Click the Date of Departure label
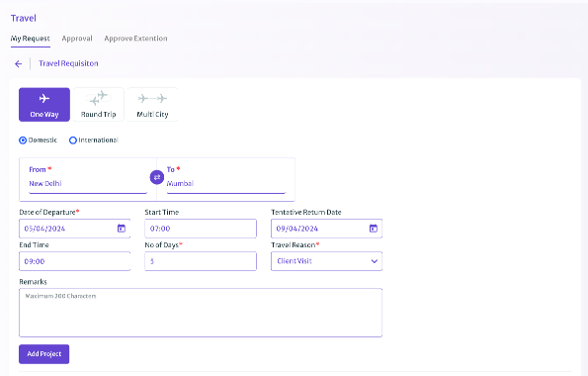 click(x=49, y=212)
